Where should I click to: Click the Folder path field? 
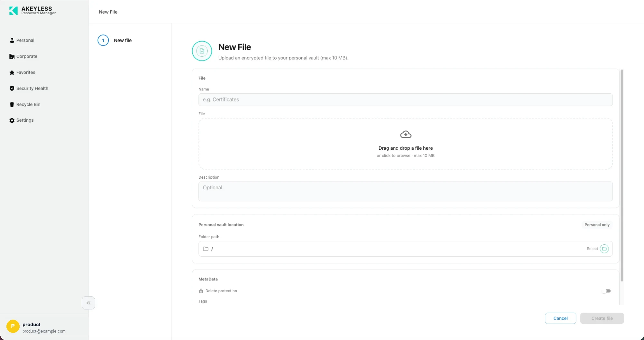tap(405, 249)
